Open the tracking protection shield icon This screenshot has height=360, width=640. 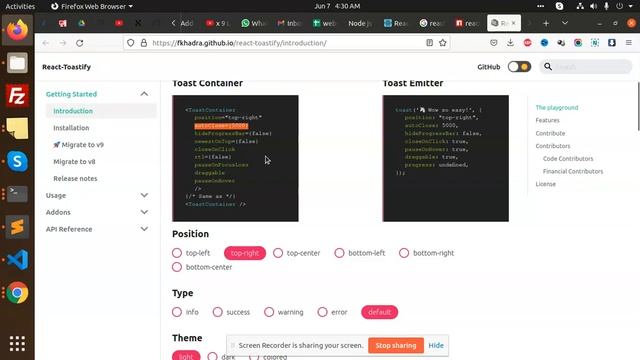[131, 43]
